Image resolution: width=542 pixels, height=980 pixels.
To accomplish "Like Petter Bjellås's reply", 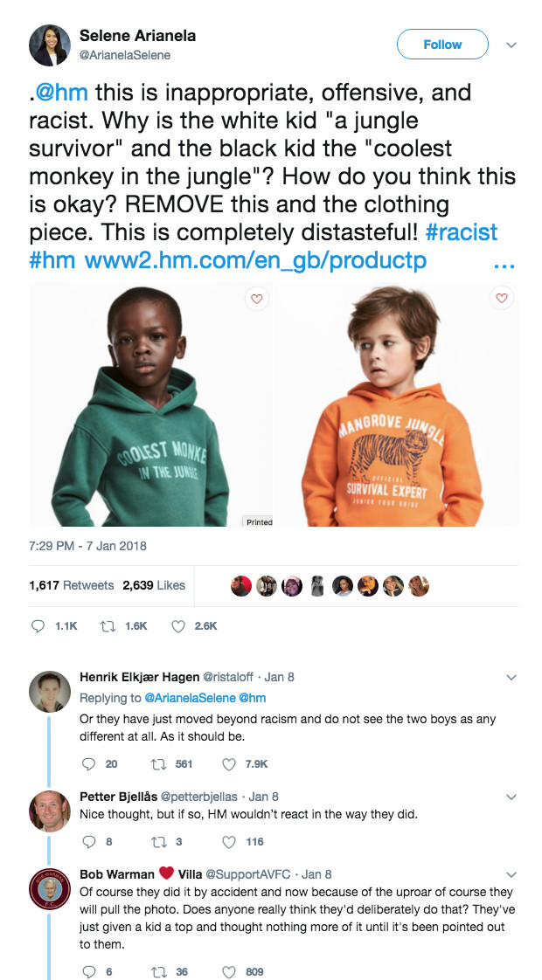I will [x=229, y=842].
